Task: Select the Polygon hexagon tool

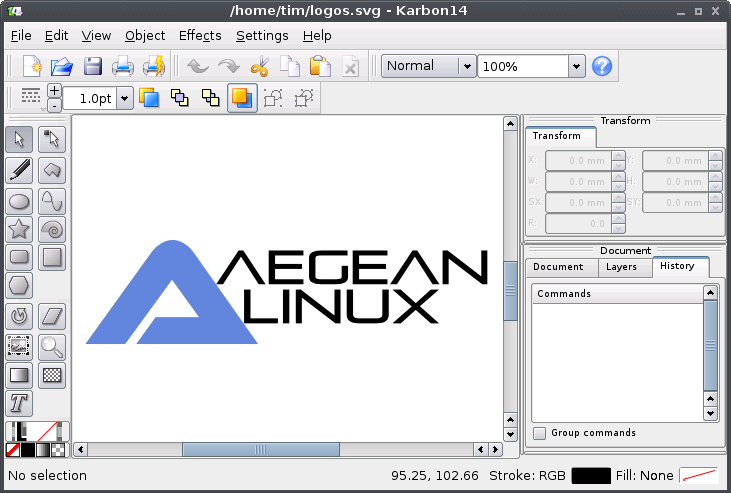Action: click(19, 287)
